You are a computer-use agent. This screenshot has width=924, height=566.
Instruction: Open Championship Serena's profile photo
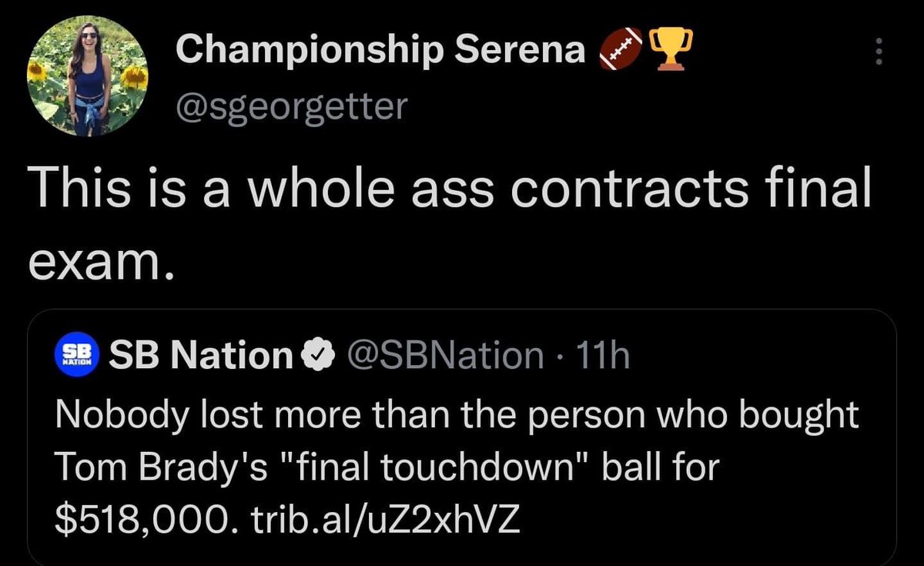[x=89, y=77]
